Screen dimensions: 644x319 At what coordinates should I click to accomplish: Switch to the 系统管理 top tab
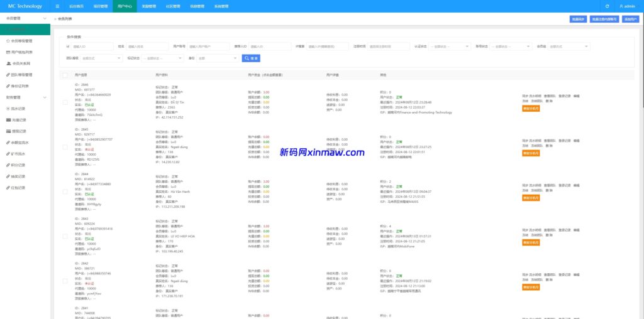point(221,6)
